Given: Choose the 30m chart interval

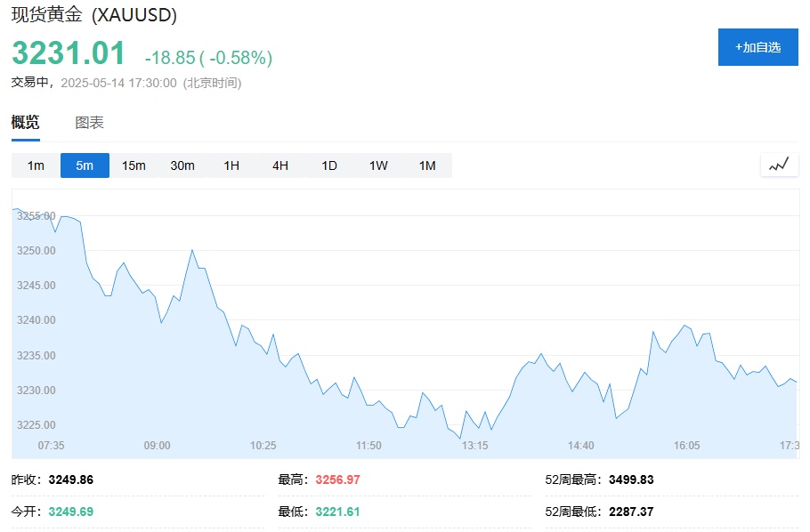Looking at the screenshot, I should tap(182, 165).
